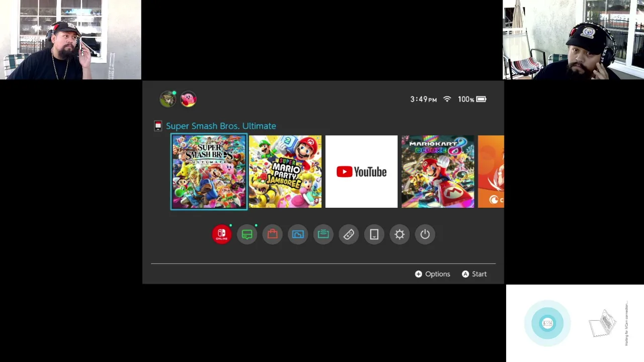Launch the orange Nintendo eShop bag icon
The height and width of the screenshot is (362, 644).
[x=272, y=234]
